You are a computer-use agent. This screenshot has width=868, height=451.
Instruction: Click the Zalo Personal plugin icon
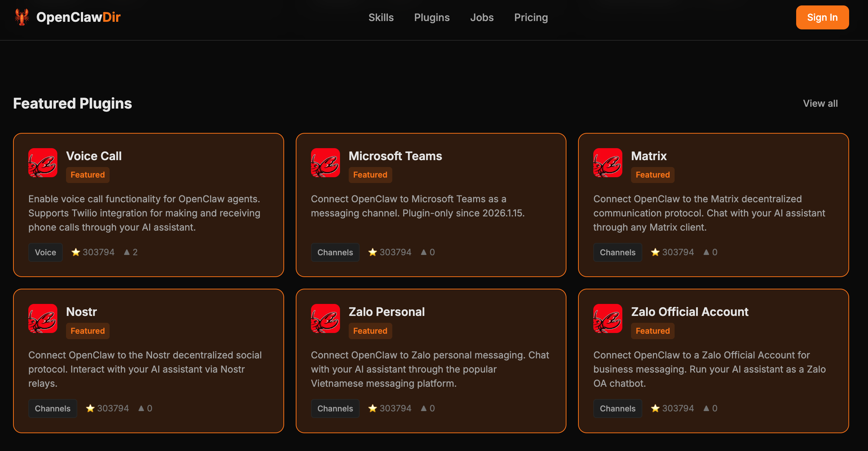pyautogui.click(x=325, y=318)
